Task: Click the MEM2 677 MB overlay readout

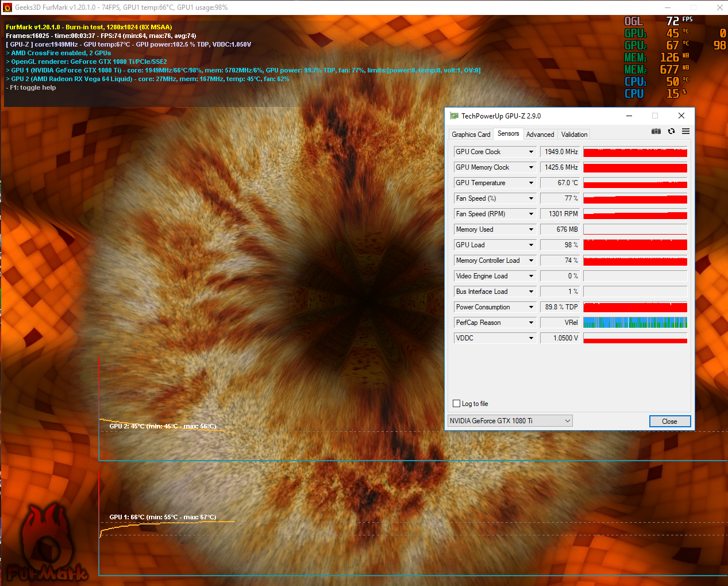Action: (x=657, y=70)
